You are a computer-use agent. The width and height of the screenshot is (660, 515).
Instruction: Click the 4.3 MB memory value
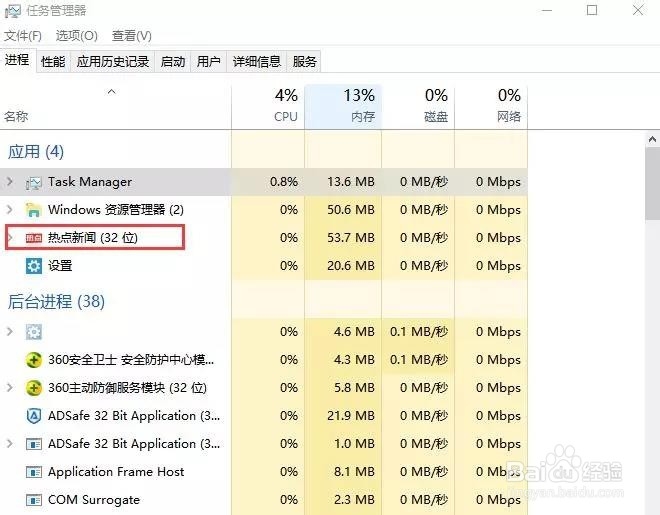click(354, 360)
